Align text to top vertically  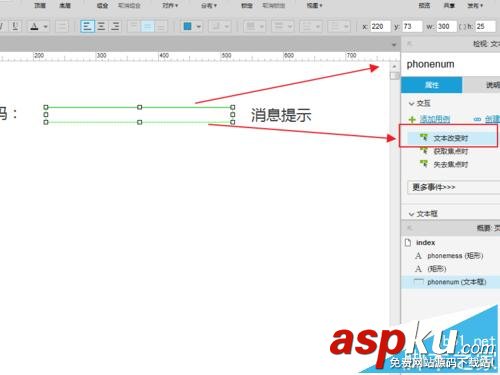134,26
